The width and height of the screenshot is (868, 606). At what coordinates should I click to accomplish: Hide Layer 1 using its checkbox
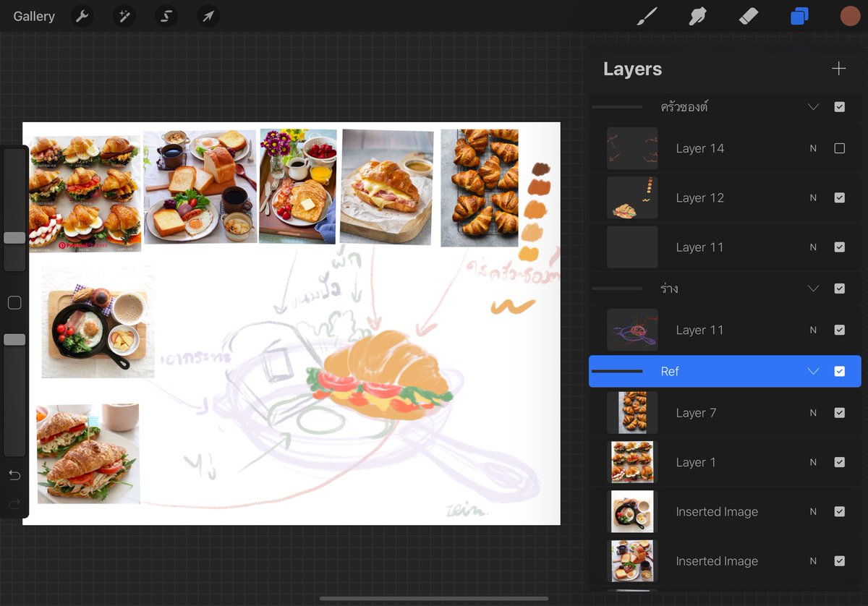[839, 462]
